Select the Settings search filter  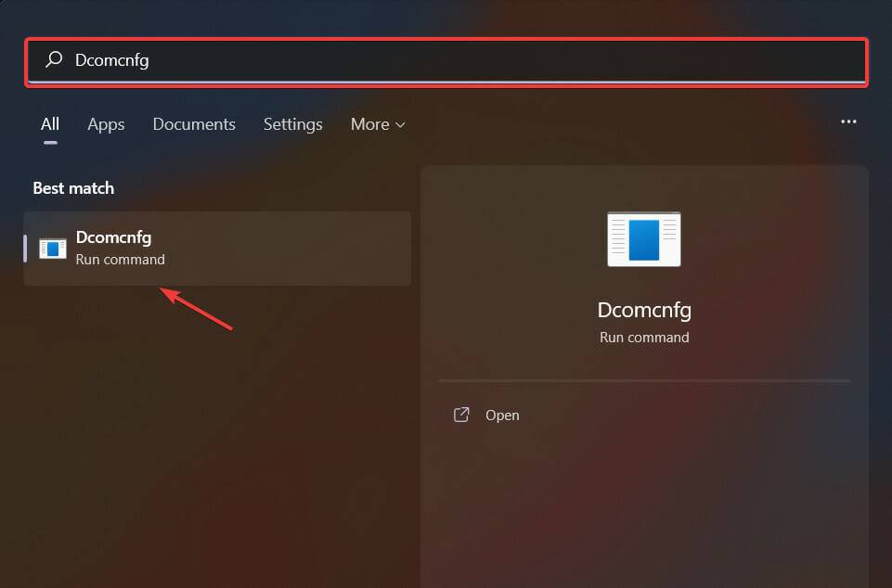pos(292,123)
